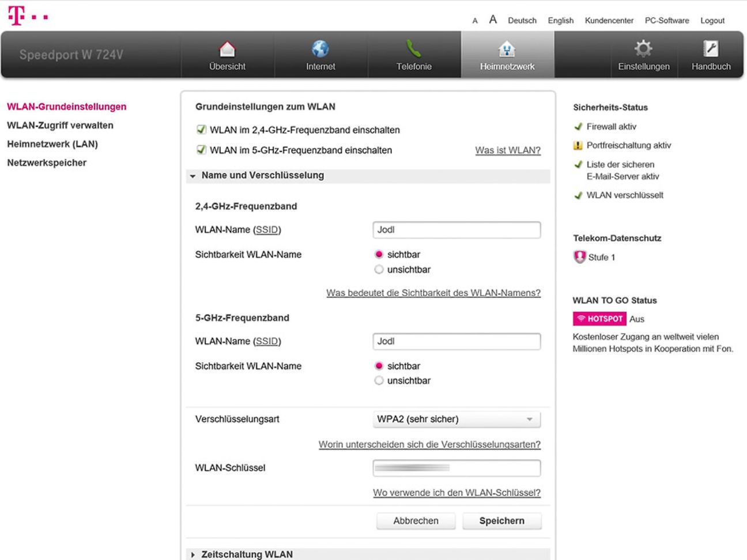Open 'Was ist WLAN?' help link
The image size is (747, 560).
508,150
